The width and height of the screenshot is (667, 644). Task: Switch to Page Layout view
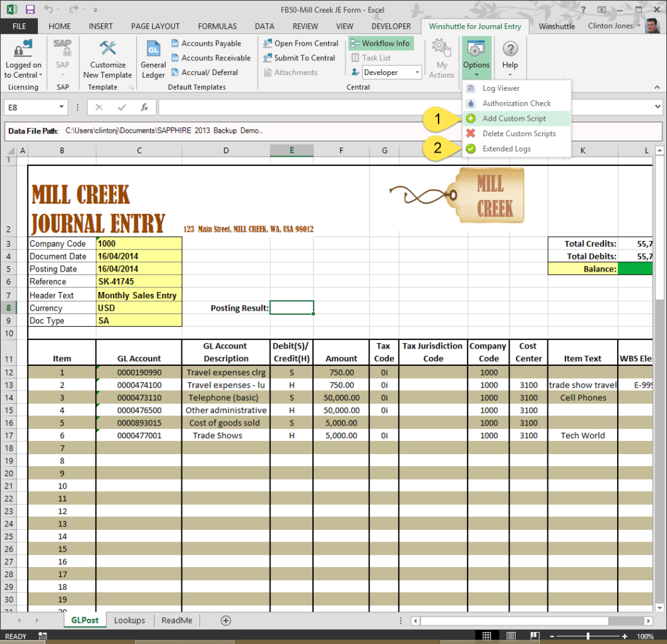pos(511,635)
